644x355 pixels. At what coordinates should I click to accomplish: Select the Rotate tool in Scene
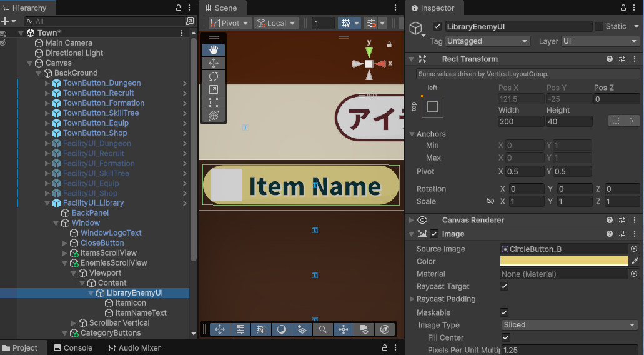213,76
